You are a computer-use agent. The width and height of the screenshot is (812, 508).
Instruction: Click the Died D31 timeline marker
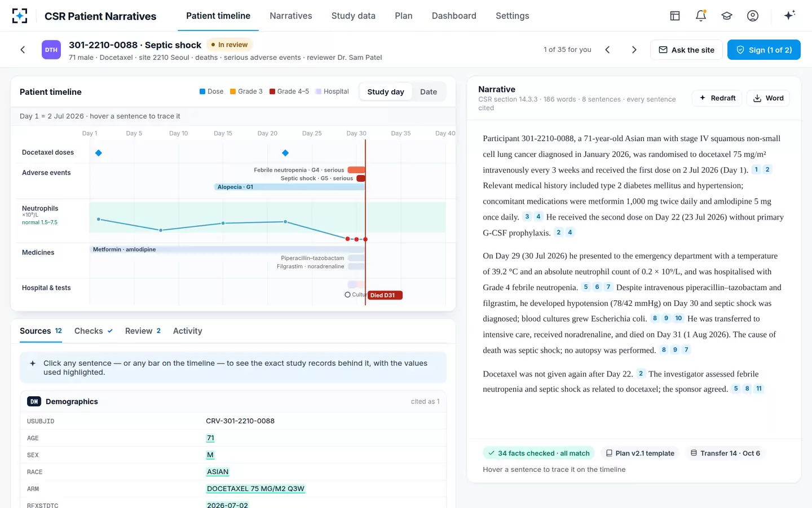(385, 295)
